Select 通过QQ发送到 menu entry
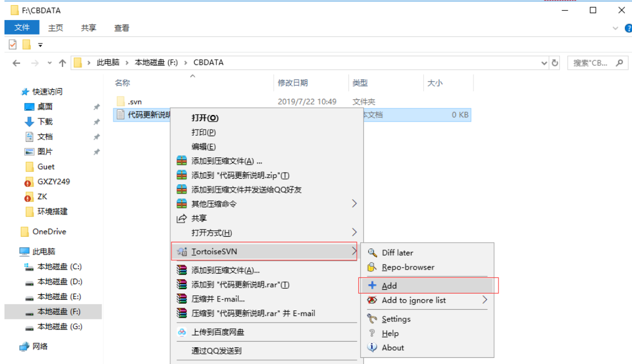 point(267,351)
